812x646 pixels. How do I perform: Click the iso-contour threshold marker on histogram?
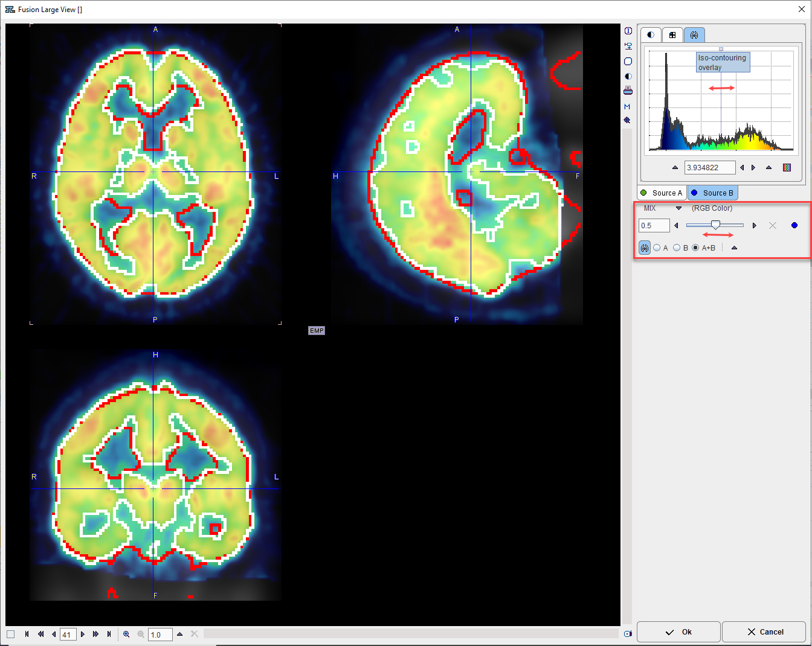click(721, 49)
